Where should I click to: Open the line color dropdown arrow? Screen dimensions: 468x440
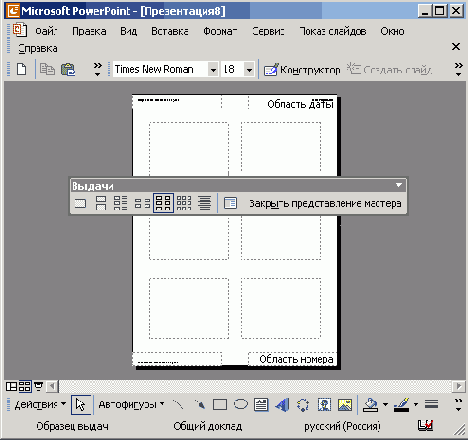pyautogui.click(x=416, y=405)
